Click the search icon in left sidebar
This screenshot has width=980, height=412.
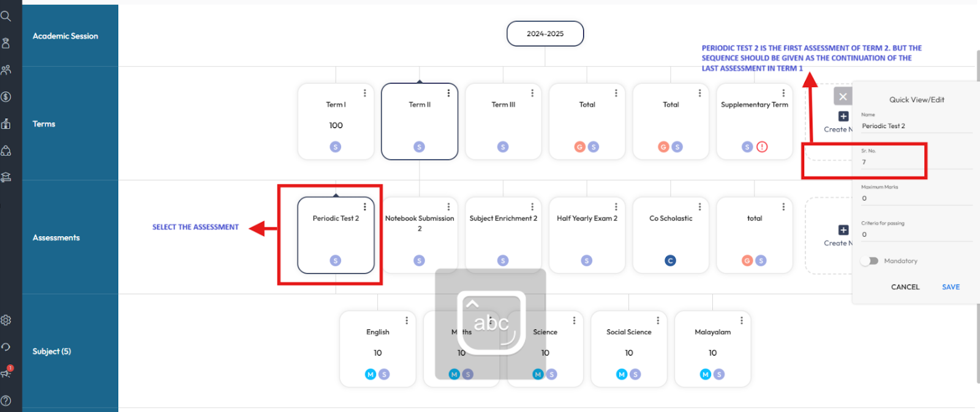(x=6, y=16)
